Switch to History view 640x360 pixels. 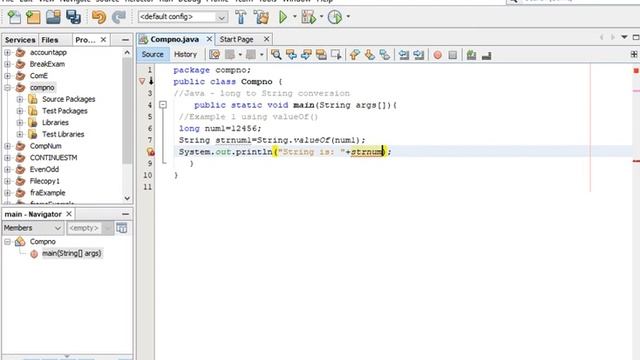(185, 54)
